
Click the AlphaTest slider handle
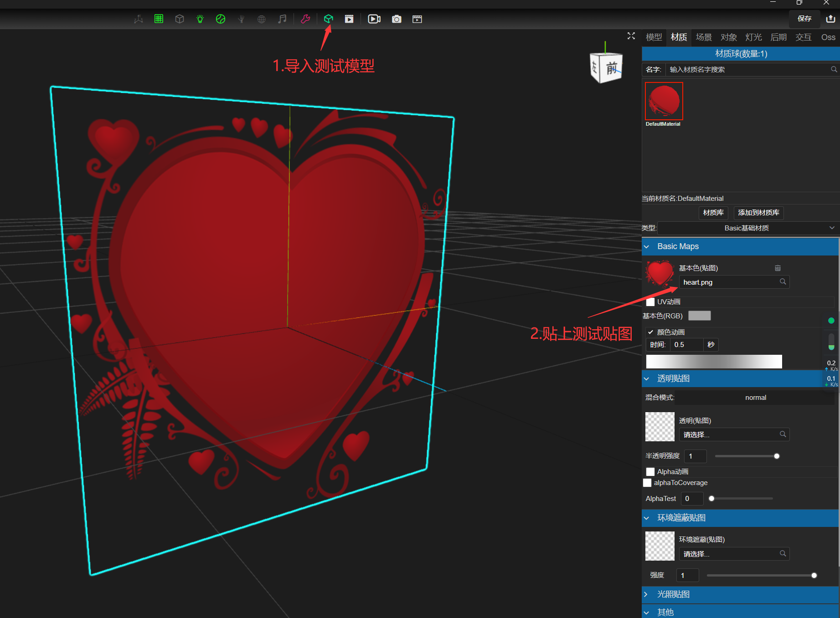711,499
